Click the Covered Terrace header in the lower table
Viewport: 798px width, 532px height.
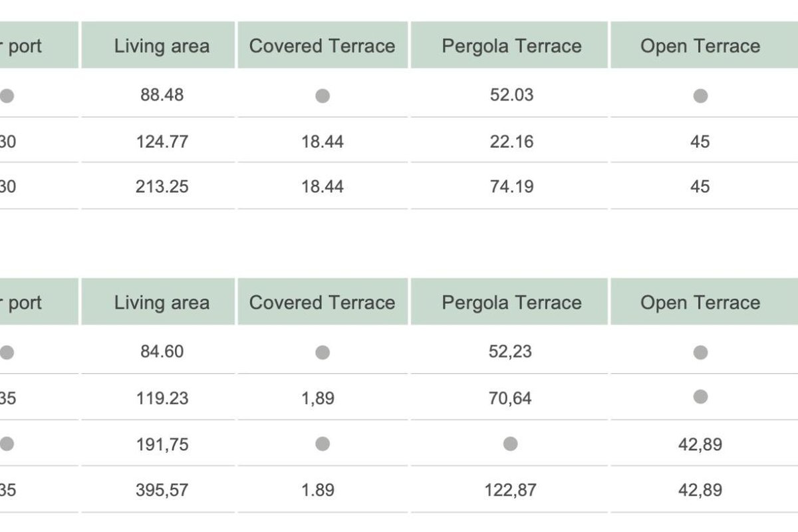pyautogui.click(x=323, y=303)
